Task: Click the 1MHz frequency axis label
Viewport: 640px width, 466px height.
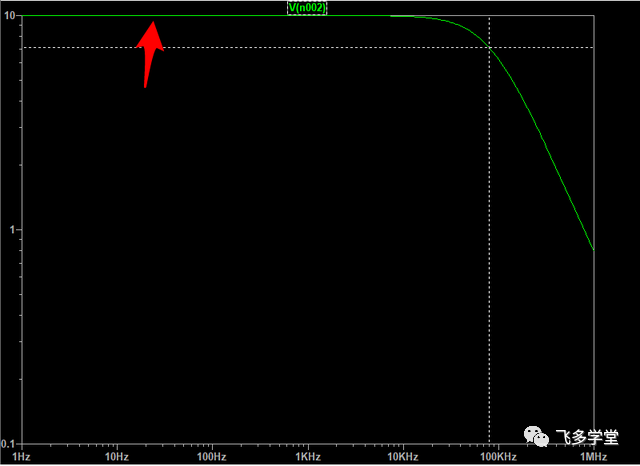Action: [594, 457]
